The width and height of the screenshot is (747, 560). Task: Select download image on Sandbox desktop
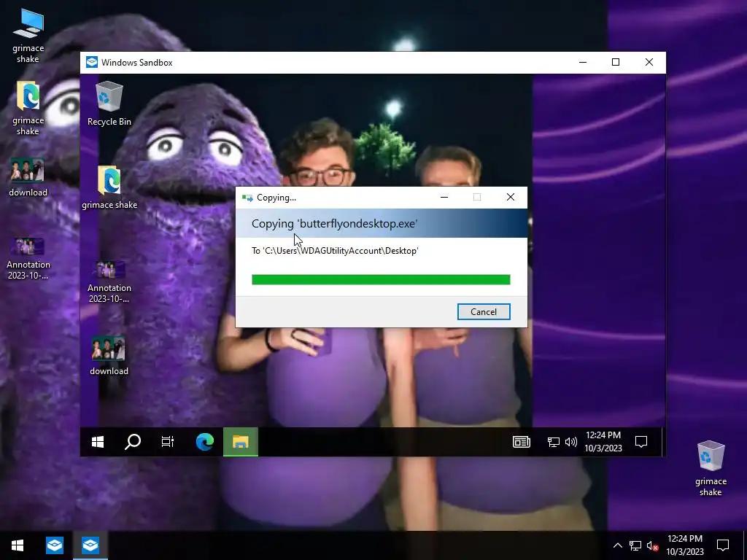click(109, 356)
